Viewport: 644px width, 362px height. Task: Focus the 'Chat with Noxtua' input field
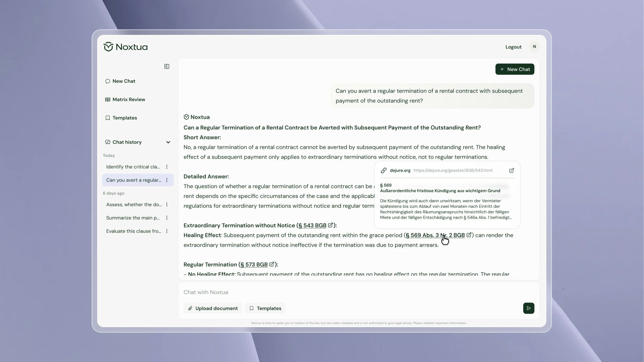click(346, 292)
